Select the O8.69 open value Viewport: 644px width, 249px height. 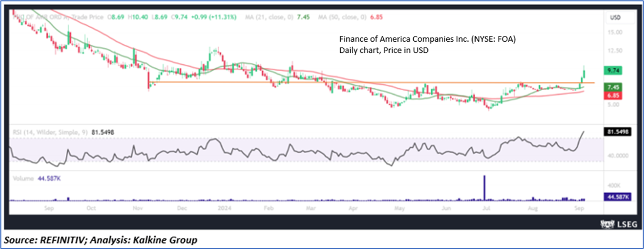116,18
